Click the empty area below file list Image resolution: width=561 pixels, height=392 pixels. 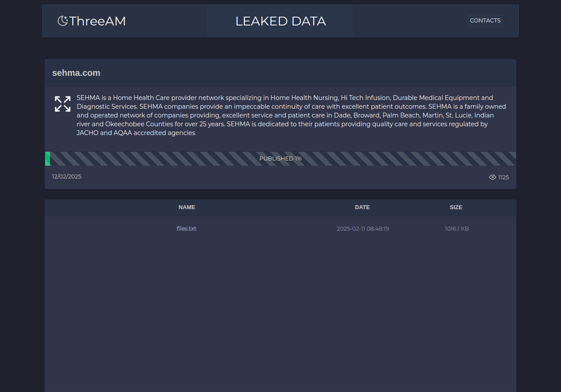280,316
